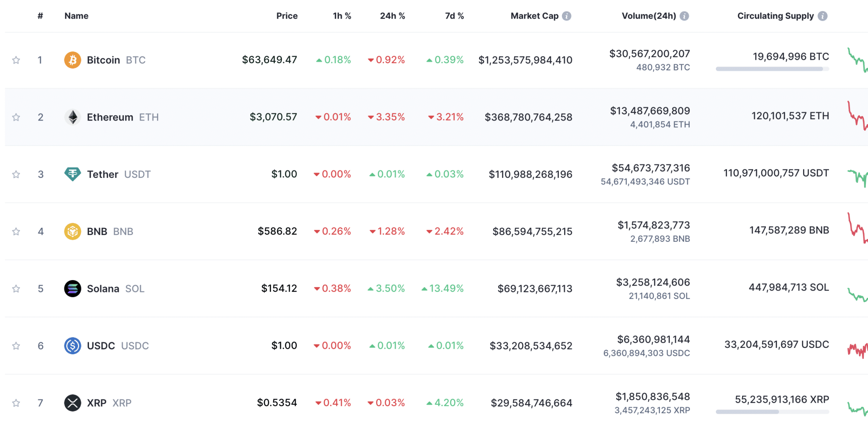Star XRP to add to watchlist
The width and height of the screenshot is (868, 426).
(16, 403)
